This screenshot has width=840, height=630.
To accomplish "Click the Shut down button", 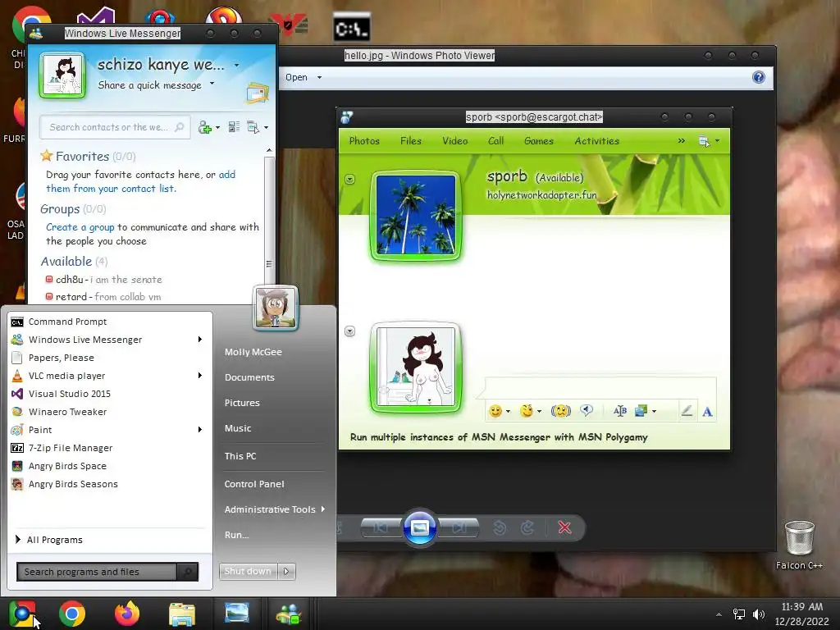I will tap(248, 571).
